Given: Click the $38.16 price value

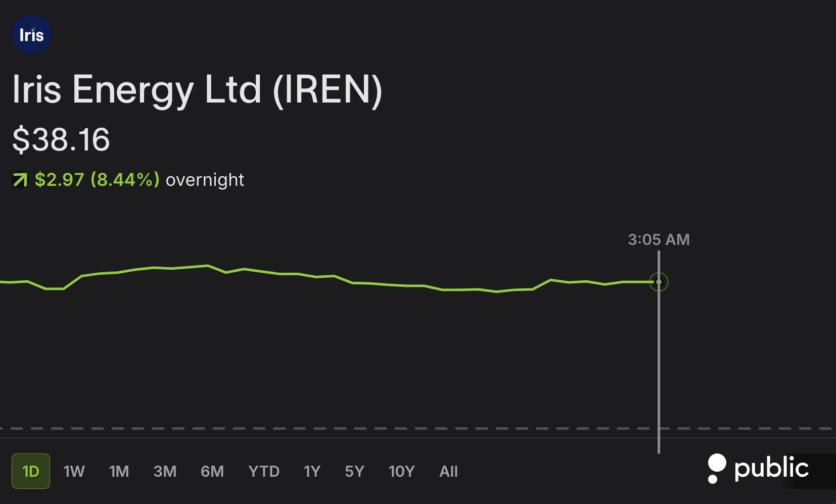Looking at the screenshot, I should pyautogui.click(x=61, y=140).
